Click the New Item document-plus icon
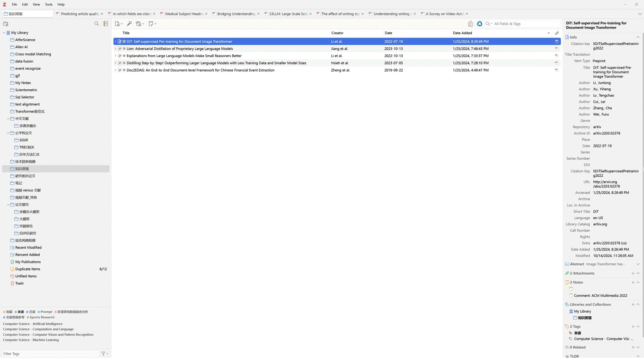 [119, 24]
